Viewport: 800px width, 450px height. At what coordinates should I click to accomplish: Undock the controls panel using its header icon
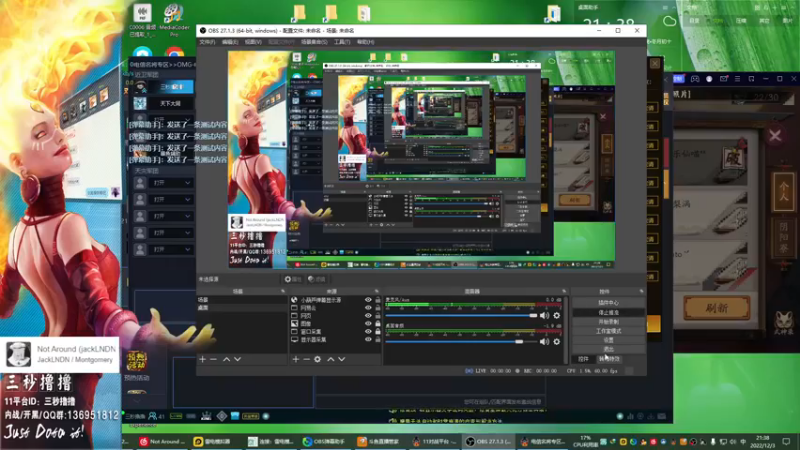(641, 291)
